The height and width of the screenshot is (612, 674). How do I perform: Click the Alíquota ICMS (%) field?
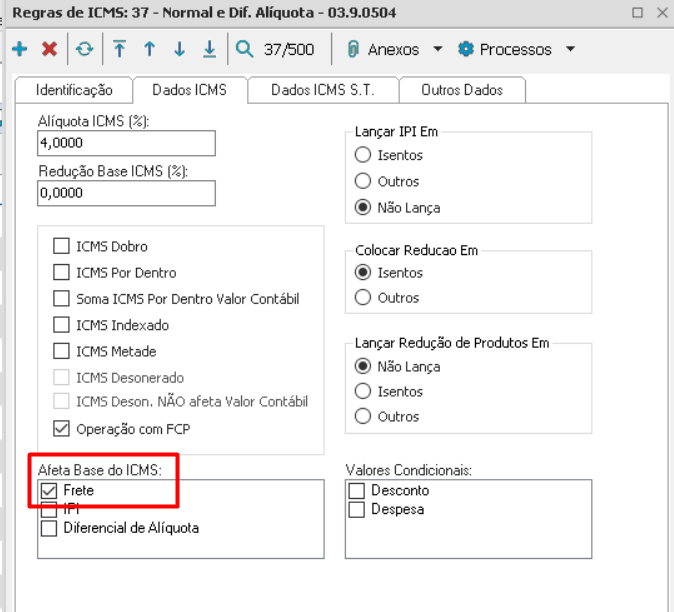click(x=126, y=143)
